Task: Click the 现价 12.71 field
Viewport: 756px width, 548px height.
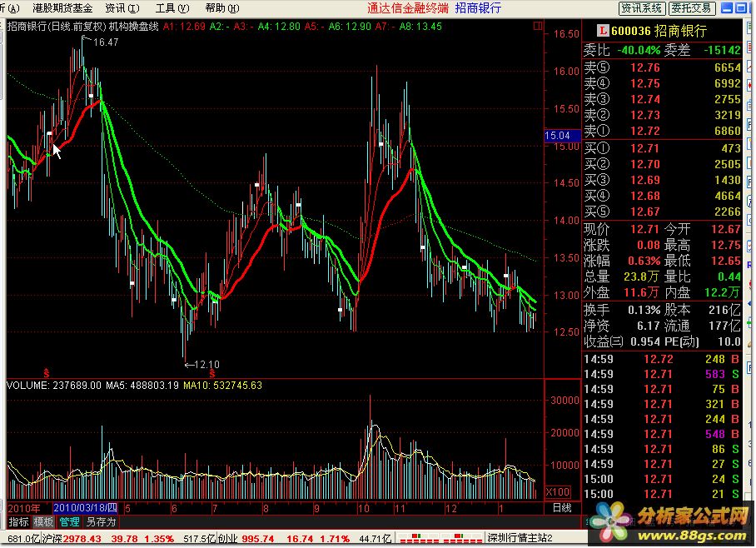Action: pyautogui.click(x=621, y=229)
